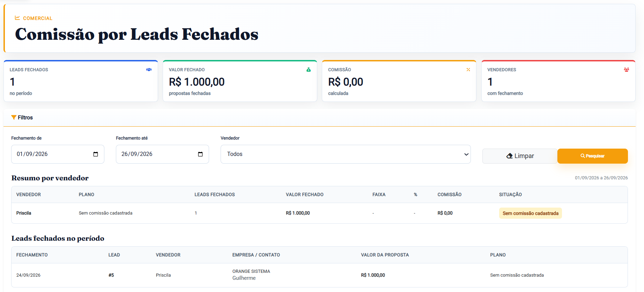Click the Fechamento de date field 01/09/2026

[x=58, y=154]
